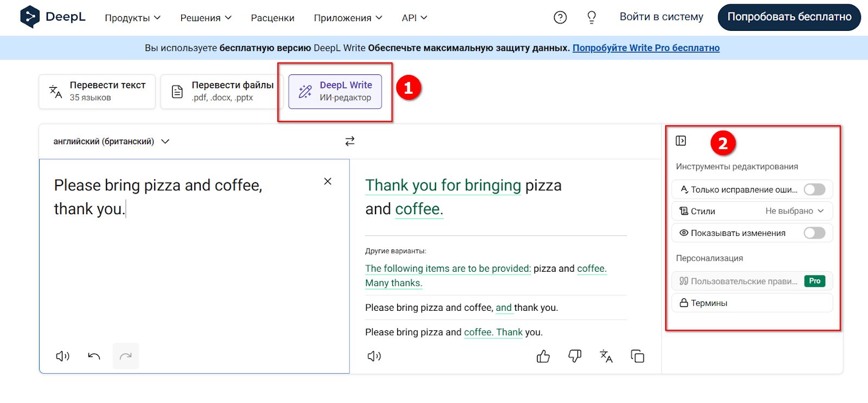Click 'Попробовать бесплатно' button
868x403 pixels.
click(x=789, y=17)
